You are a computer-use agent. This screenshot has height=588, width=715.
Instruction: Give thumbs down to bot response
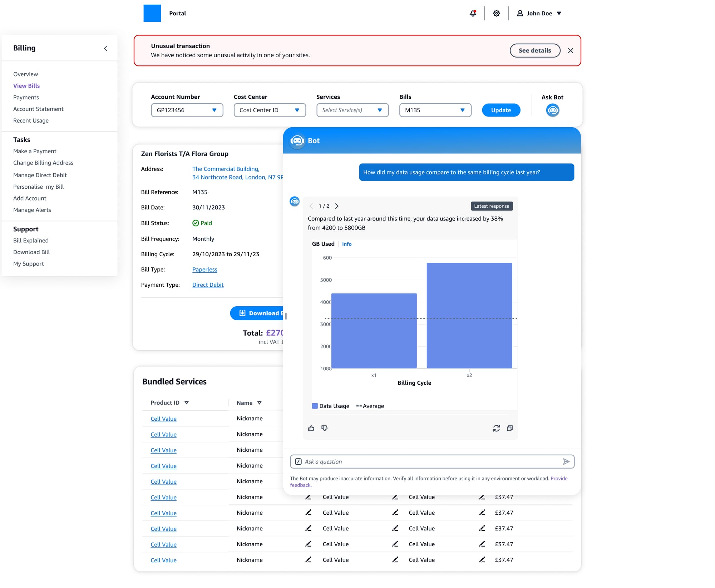(324, 428)
